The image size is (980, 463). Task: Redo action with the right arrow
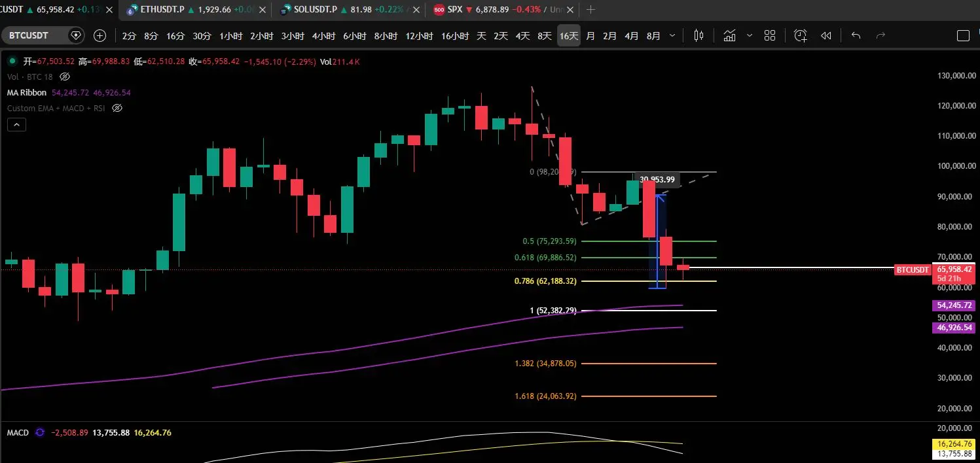[880, 36]
